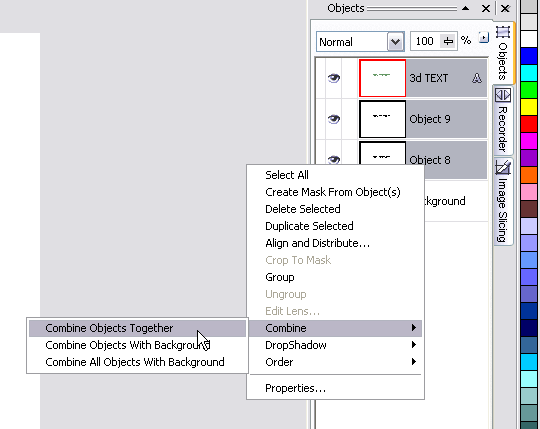
Task: Hide the 3d TEXT object eye icon
Action: (333, 78)
